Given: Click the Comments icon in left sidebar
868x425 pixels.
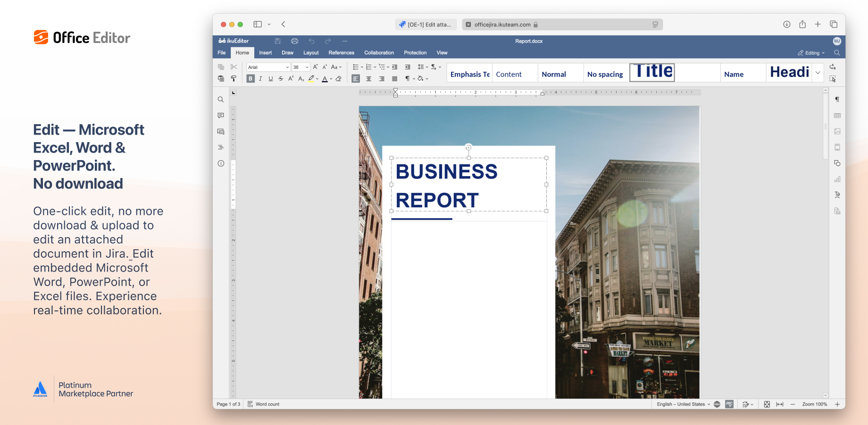Looking at the screenshot, I should click(220, 115).
